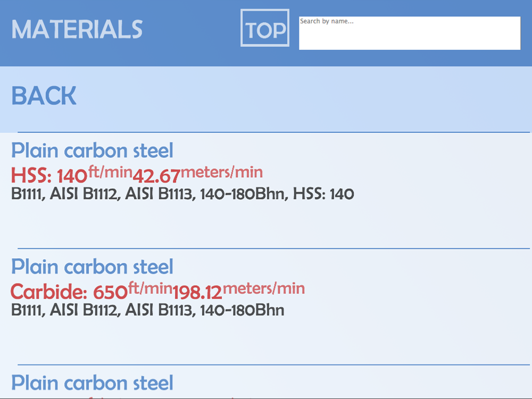This screenshot has height=399, width=532.
Task: Click divider line above Carbide entry
Action: click(273, 248)
